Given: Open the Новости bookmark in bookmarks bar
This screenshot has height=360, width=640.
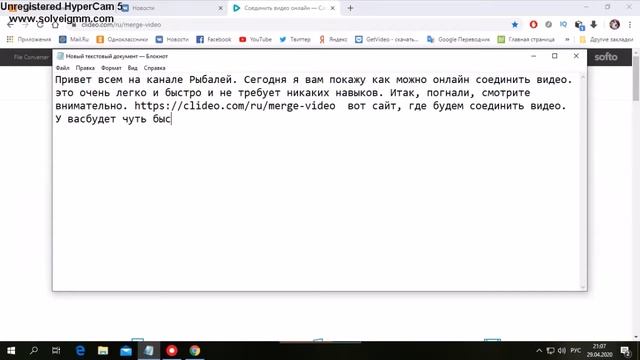Looking at the screenshot, I should 172,39.
